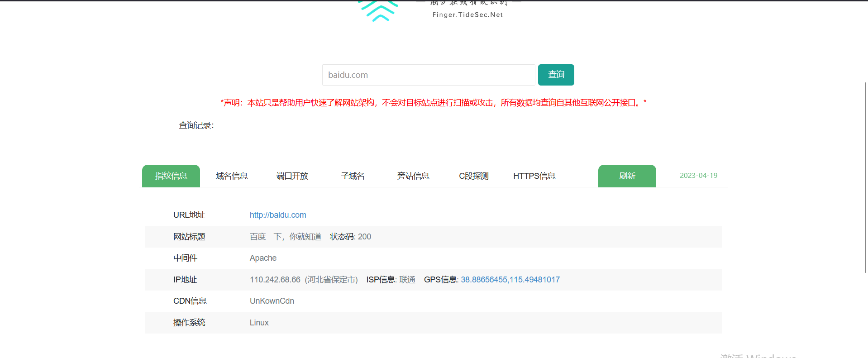868x358 pixels.
Task: Click the CDN信息 row label
Action: coord(190,301)
